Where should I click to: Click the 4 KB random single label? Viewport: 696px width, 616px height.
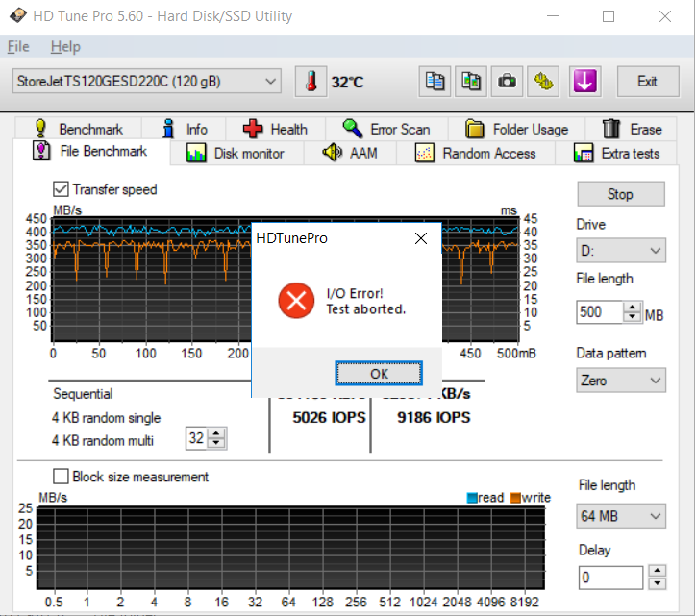(106, 418)
